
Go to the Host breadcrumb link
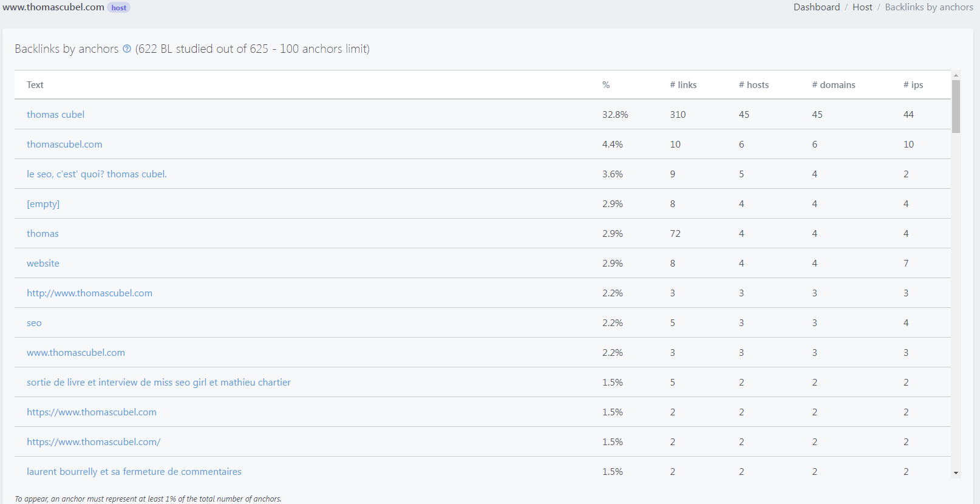click(x=862, y=7)
